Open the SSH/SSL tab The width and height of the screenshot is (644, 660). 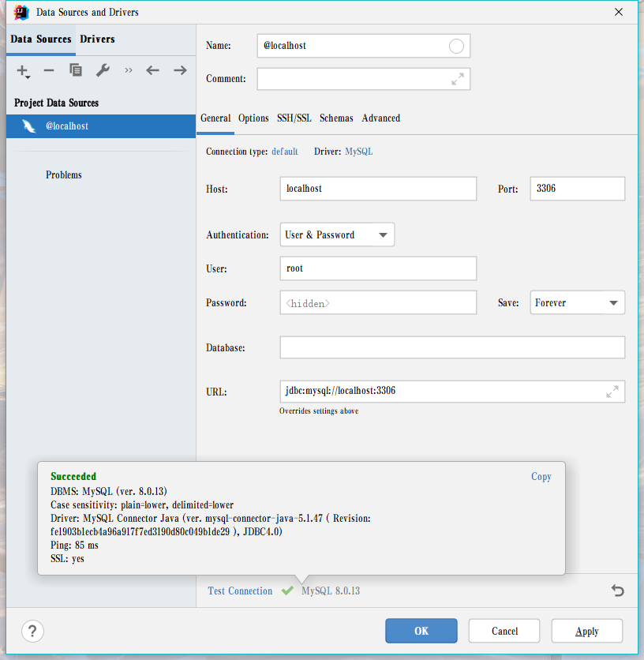point(294,118)
